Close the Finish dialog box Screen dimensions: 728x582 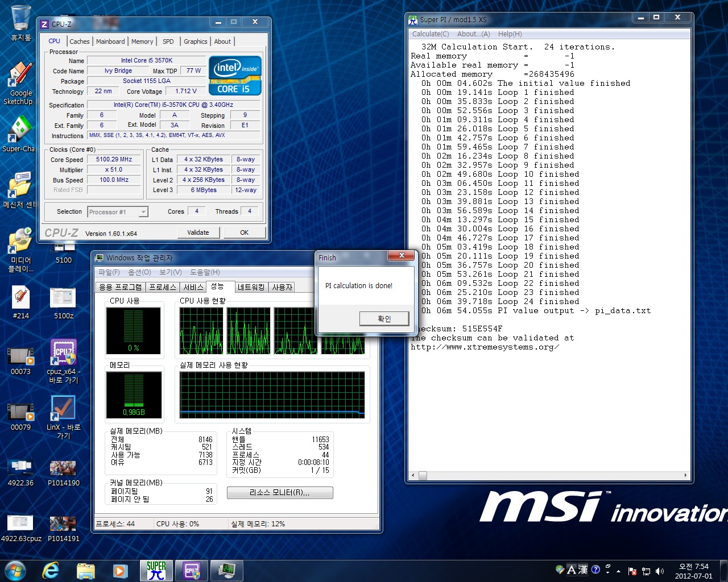point(402,256)
